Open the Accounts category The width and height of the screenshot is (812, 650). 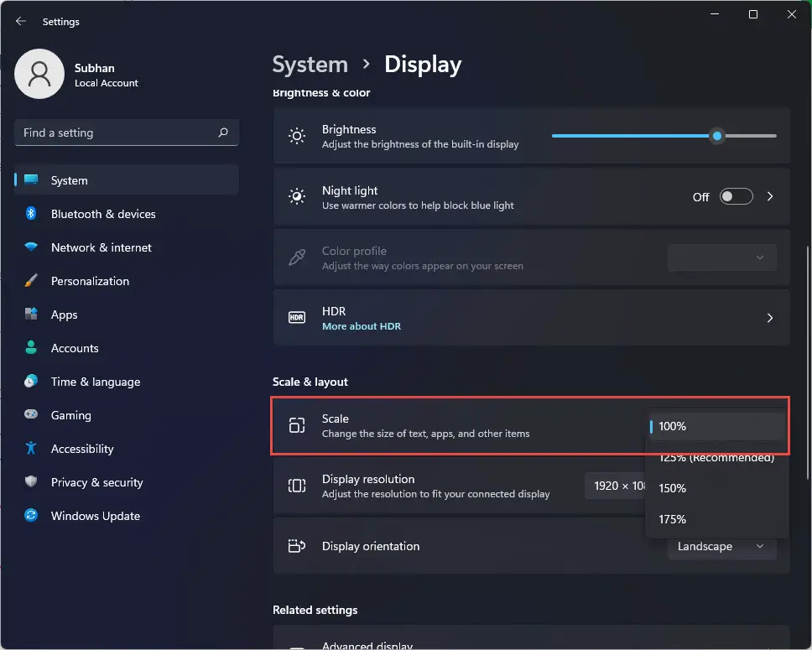coord(75,348)
